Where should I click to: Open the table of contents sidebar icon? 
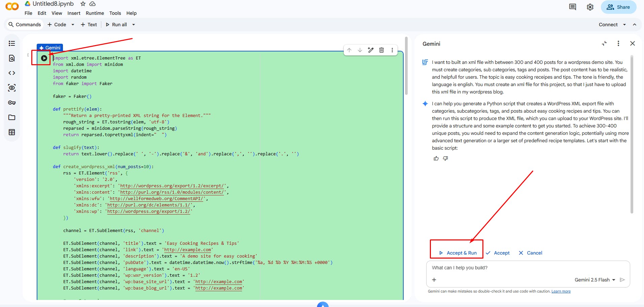(12, 43)
